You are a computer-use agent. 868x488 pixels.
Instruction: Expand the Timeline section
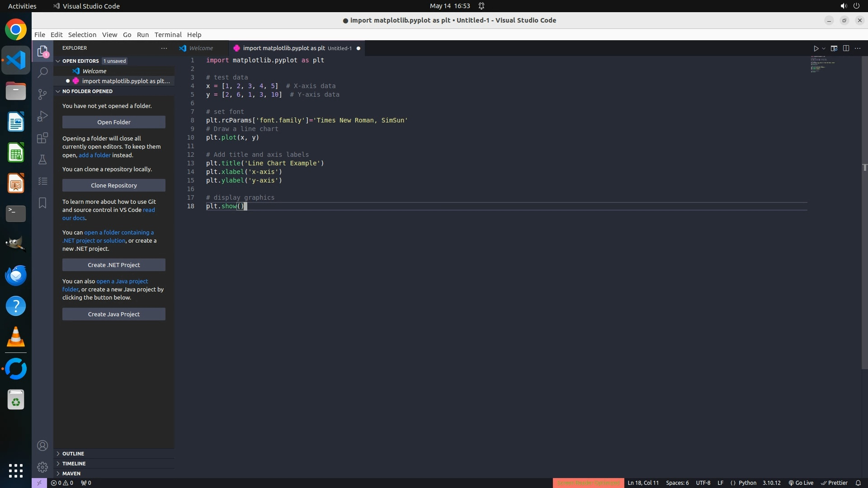[74, 464]
